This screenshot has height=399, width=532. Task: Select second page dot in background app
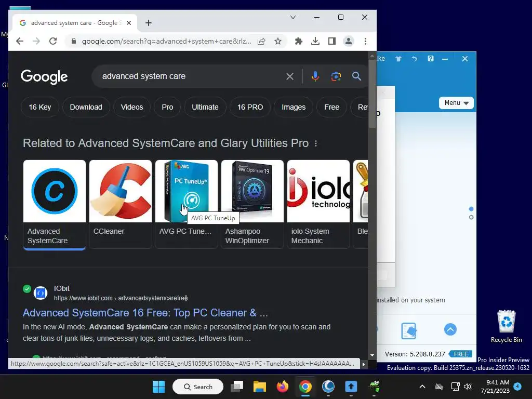[471, 218]
